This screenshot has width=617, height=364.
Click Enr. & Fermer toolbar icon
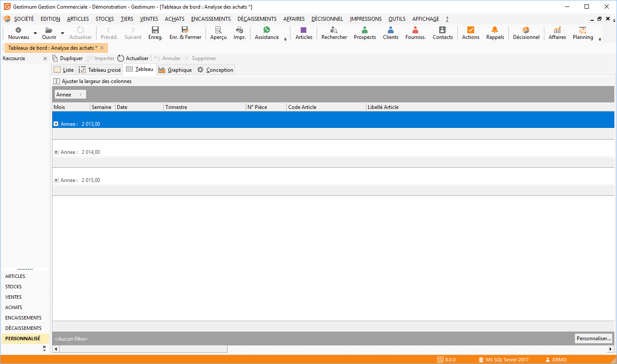point(185,33)
